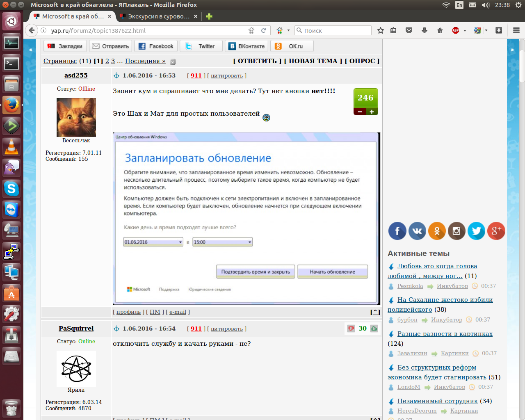Expand the search engine dropdown arrow
Viewport: 525px width, 420px height.
pos(288,30)
